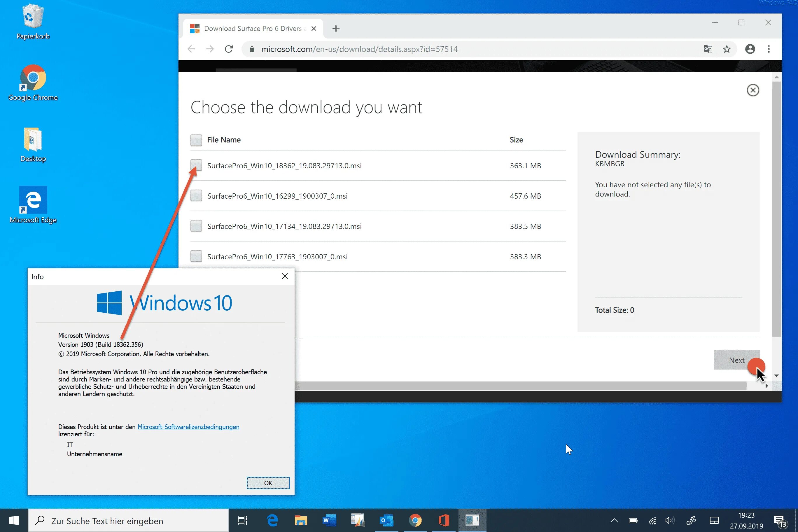Open Outlook icon from taskbar
Image resolution: width=798 pixels, height=532 pixels.
coord(387,520)
